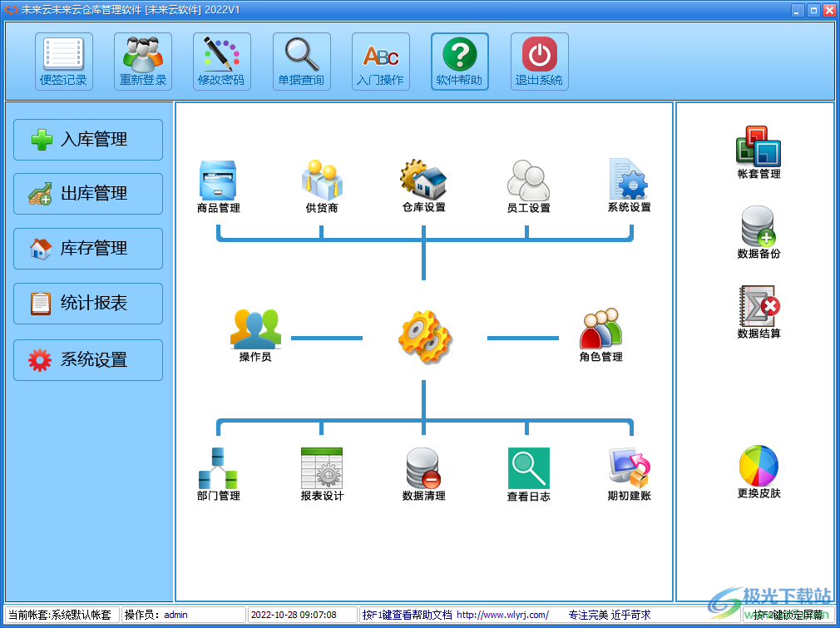This screenshot has height=628, width=840.
Task: Open 数据备份 data backup icon
Action: (758, 233)
